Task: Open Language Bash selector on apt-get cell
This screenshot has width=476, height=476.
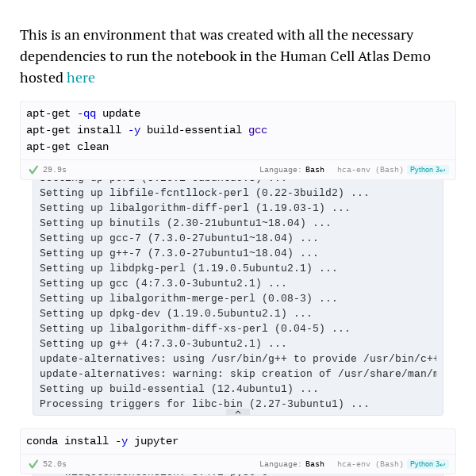Action: (x=292, y=170)
